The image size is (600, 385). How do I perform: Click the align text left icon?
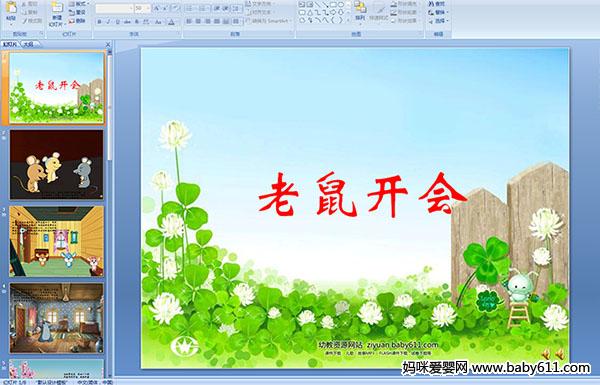pyautogui.click(x=189, y=22)
